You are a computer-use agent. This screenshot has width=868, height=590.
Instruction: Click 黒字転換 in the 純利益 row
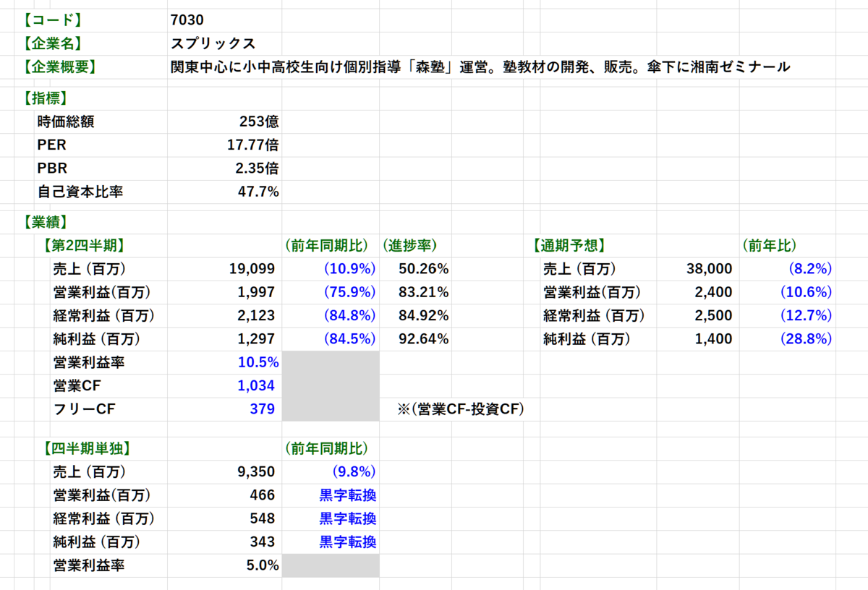(x=347, y=542)
